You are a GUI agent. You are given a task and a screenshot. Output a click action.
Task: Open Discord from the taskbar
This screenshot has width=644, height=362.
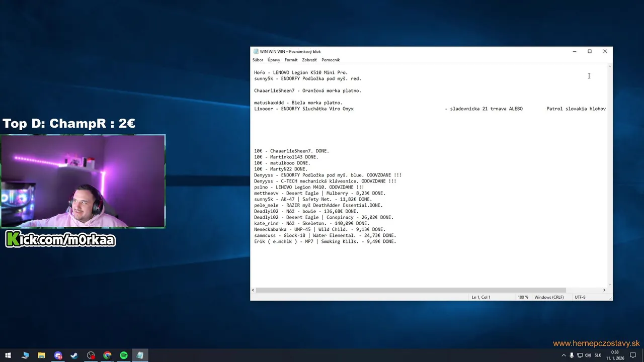pyautogui.click(x=58, y=355)
